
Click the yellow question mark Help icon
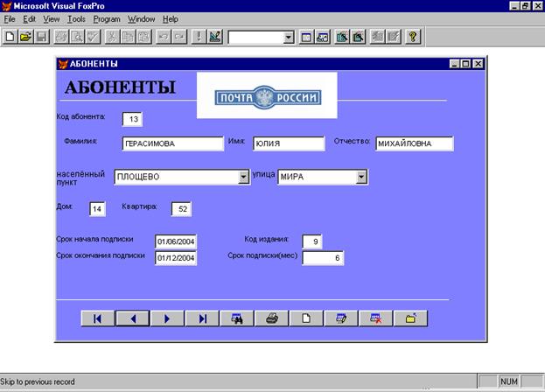tap(413, 37)
